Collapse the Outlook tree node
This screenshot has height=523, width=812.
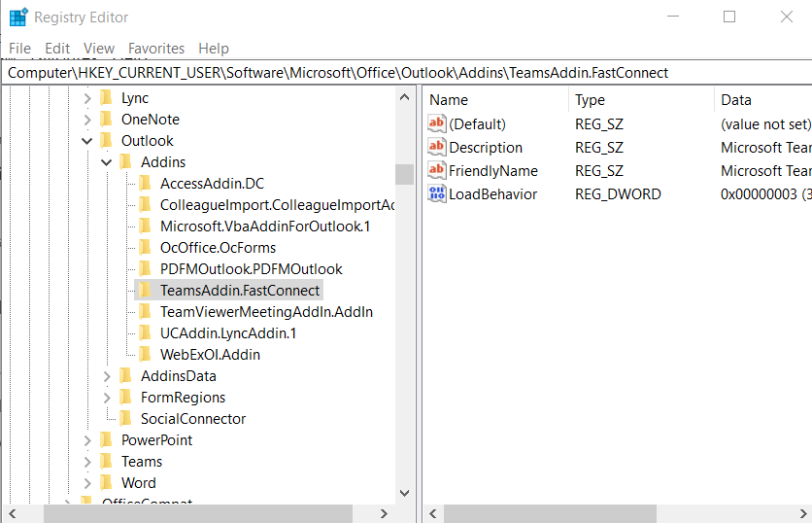tap(87, 141)
